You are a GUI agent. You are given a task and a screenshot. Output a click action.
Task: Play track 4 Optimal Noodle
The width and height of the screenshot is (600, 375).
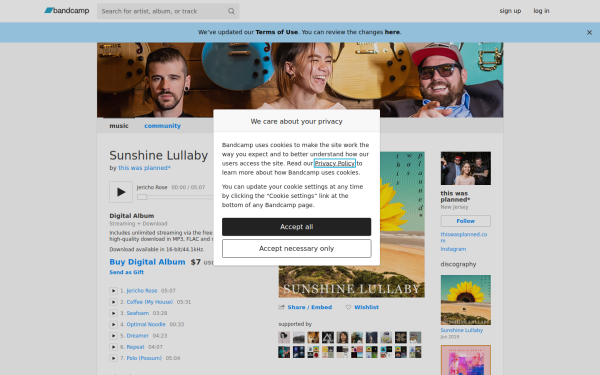coord(113,324)
